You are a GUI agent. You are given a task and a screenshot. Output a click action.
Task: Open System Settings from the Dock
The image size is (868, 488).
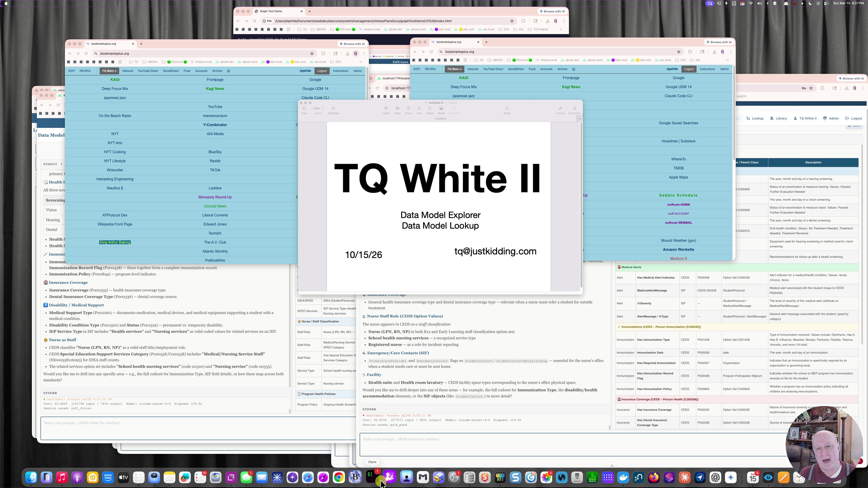click(454, 477)
